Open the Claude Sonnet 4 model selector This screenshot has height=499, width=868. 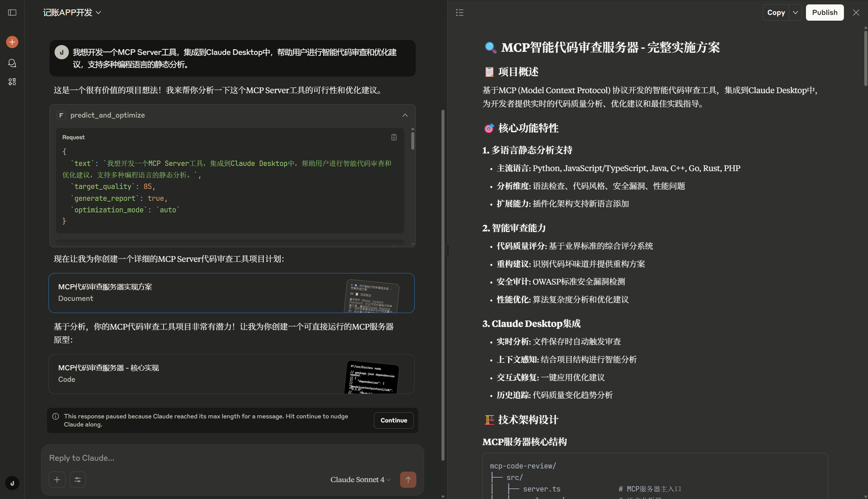pyautogui.click(x=360, y=479)
